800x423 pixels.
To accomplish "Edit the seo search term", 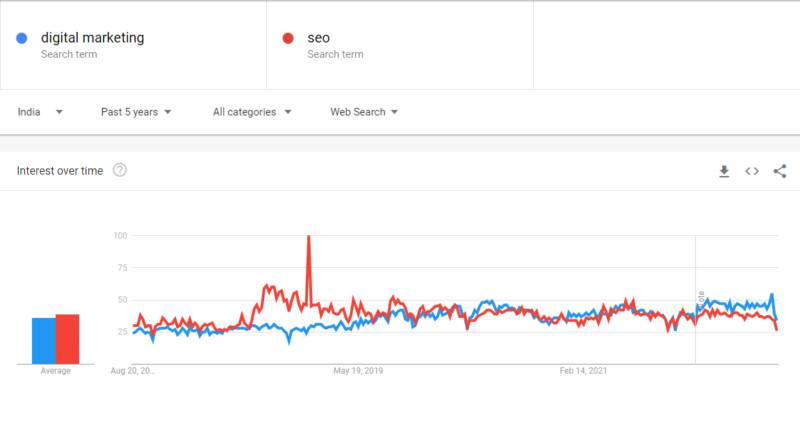I will click(320, 38).
